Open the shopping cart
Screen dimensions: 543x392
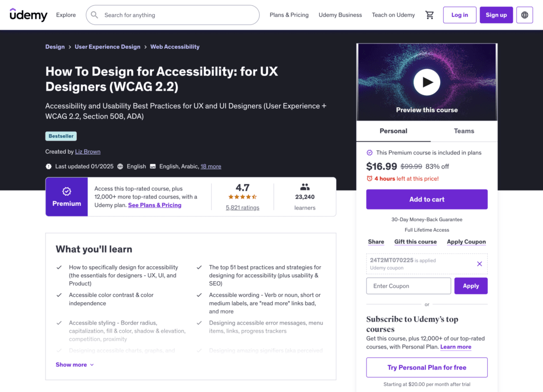tap(430, 15)
